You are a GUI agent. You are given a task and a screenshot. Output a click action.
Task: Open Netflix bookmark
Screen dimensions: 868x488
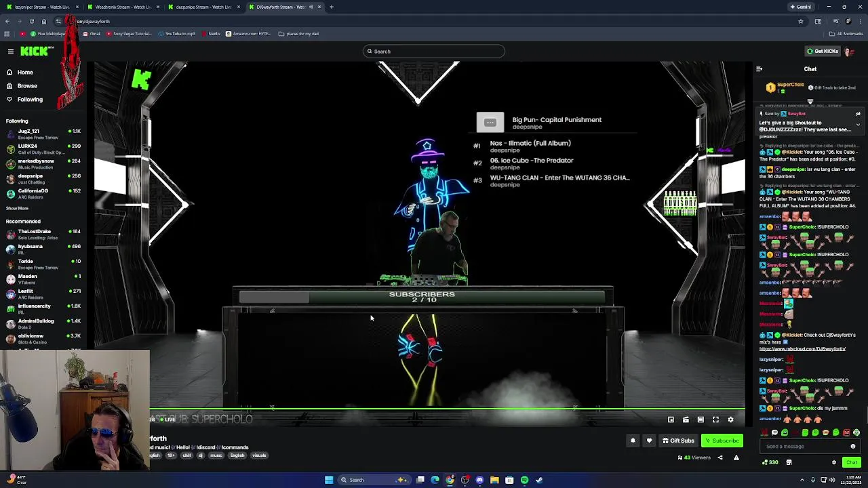(x=212, y=34)
